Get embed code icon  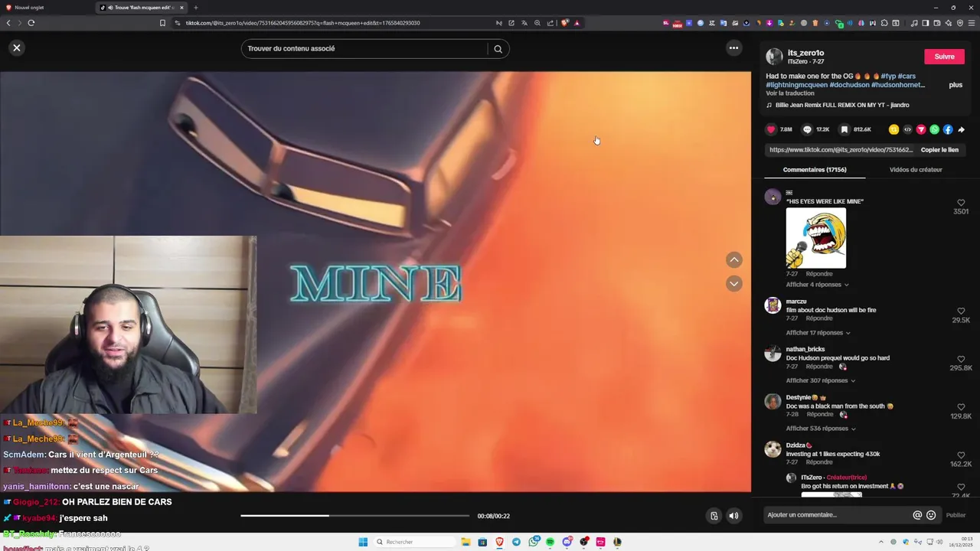tap(907, 129)
